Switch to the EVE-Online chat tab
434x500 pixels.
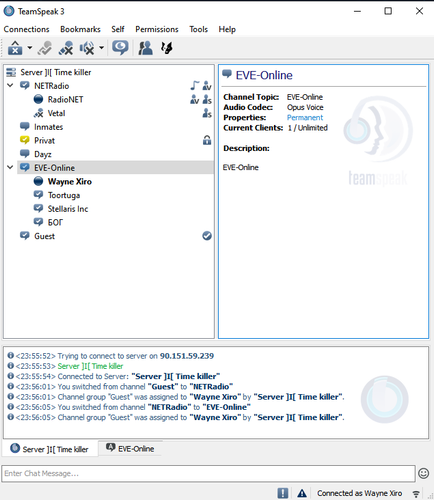(x=130, y=448)
